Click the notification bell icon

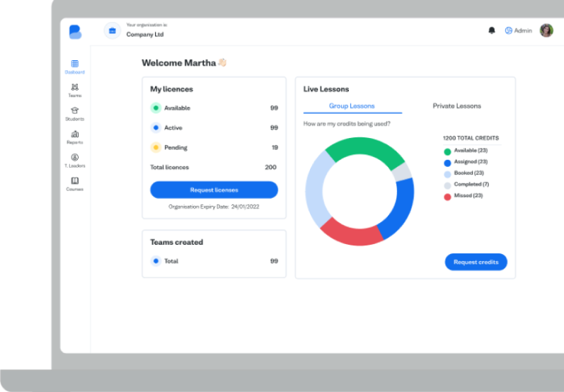492,30
